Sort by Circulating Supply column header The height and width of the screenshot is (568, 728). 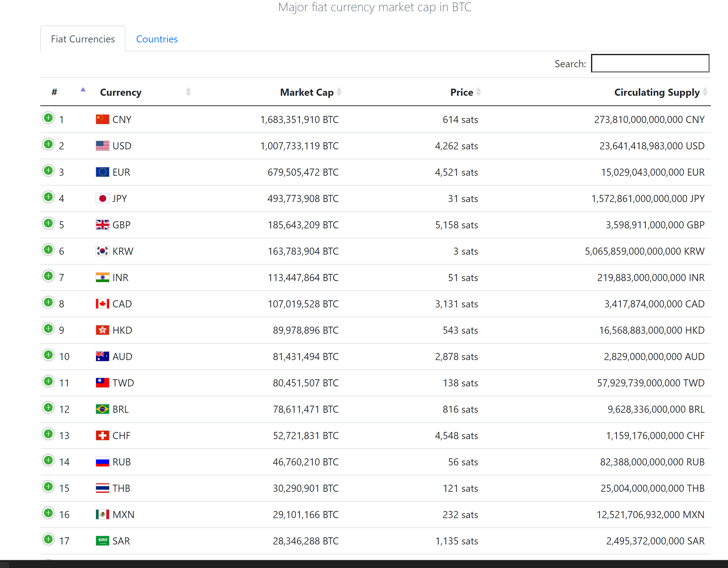657,92
